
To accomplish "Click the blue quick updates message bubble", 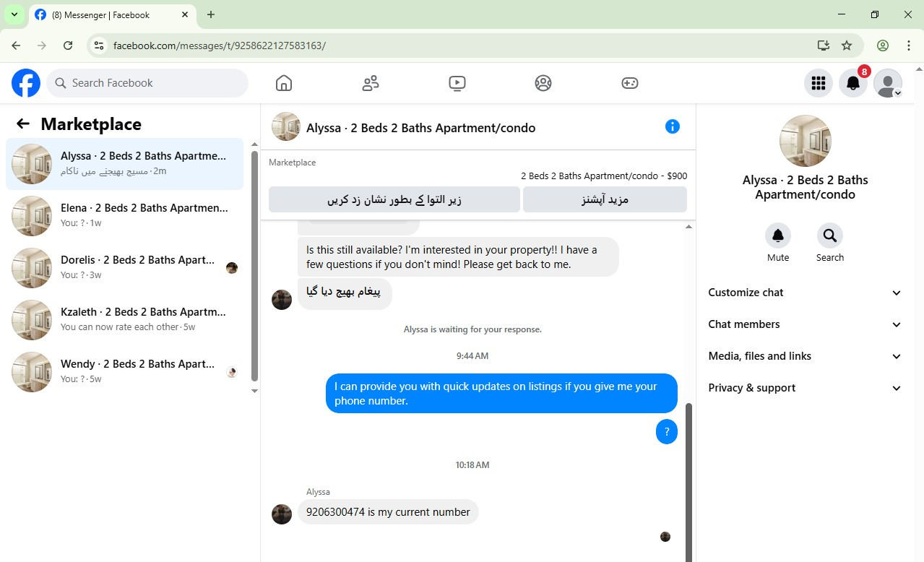I will [501, 394].
